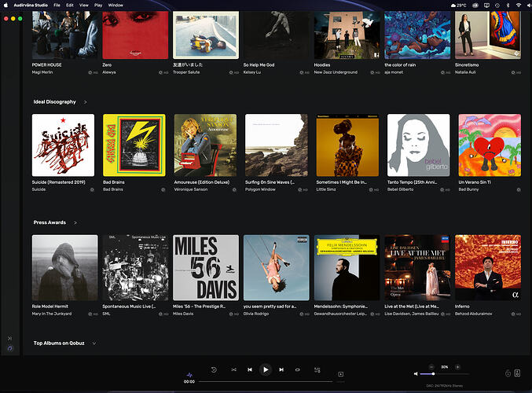Open the Top Albums on Qobuz dropdown
This screenshot has width=532, height=393.
point(94,343)
